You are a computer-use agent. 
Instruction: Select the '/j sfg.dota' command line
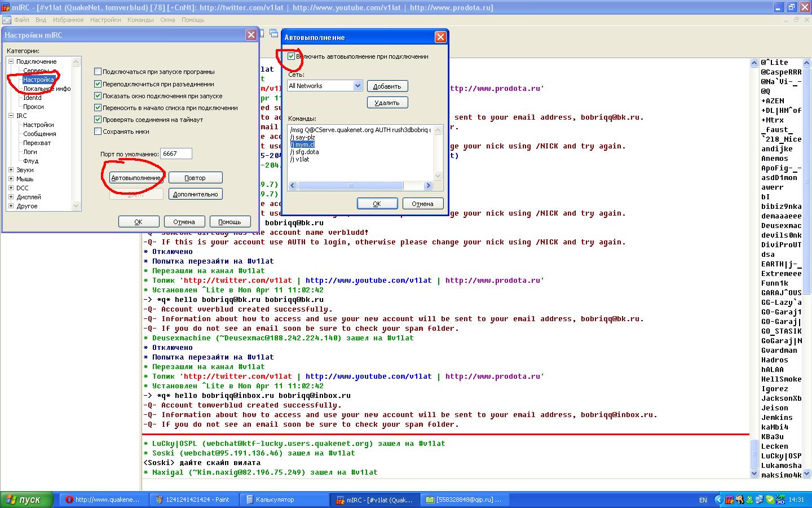pyautogui.click(x=304, y=152)
